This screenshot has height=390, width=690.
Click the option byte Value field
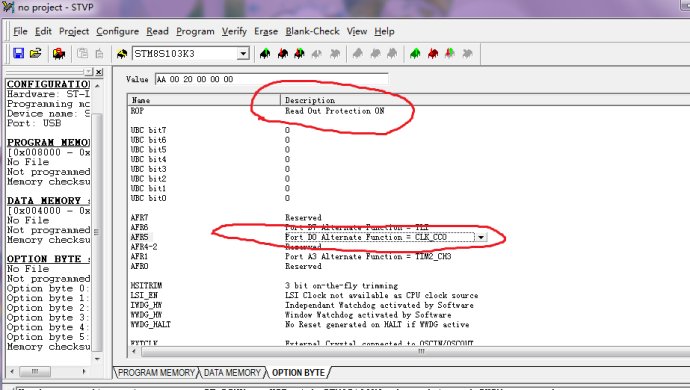272,79
